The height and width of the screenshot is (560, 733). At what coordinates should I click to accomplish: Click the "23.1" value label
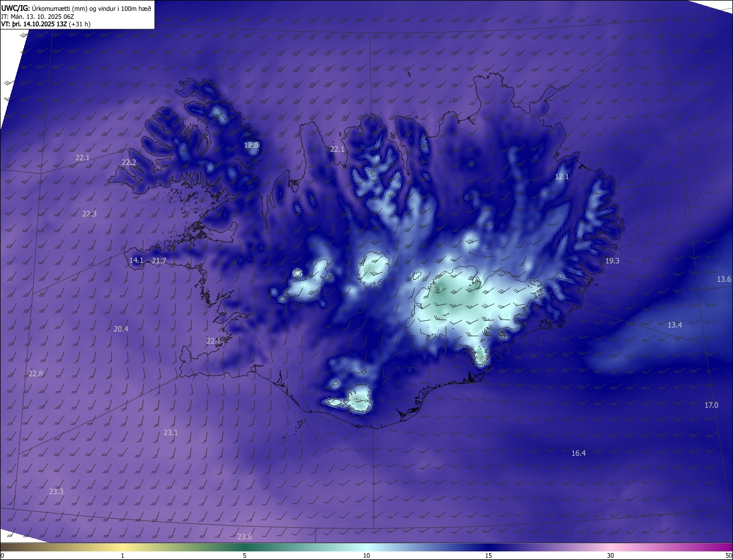point(171,433)
